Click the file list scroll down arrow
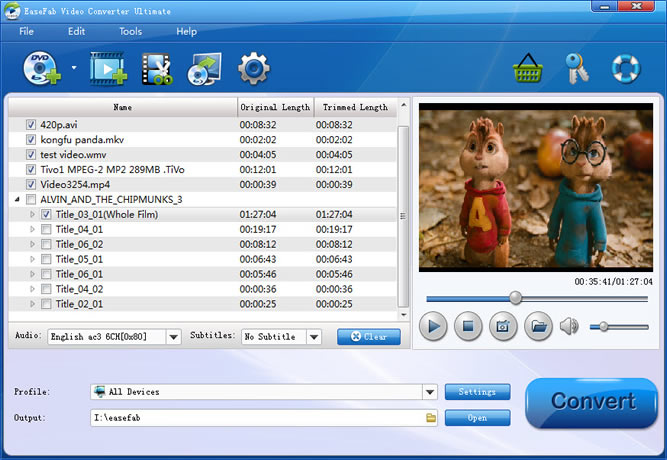 click(403, 315)
